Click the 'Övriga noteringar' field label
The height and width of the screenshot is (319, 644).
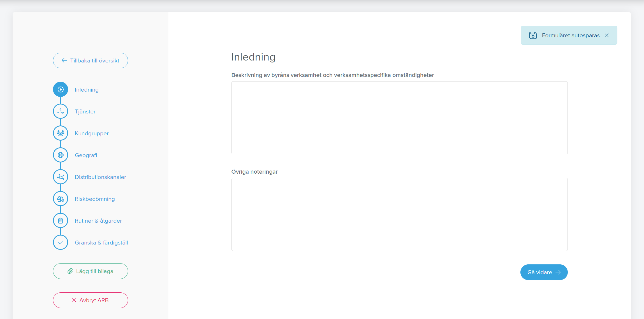tap(254, 172)
